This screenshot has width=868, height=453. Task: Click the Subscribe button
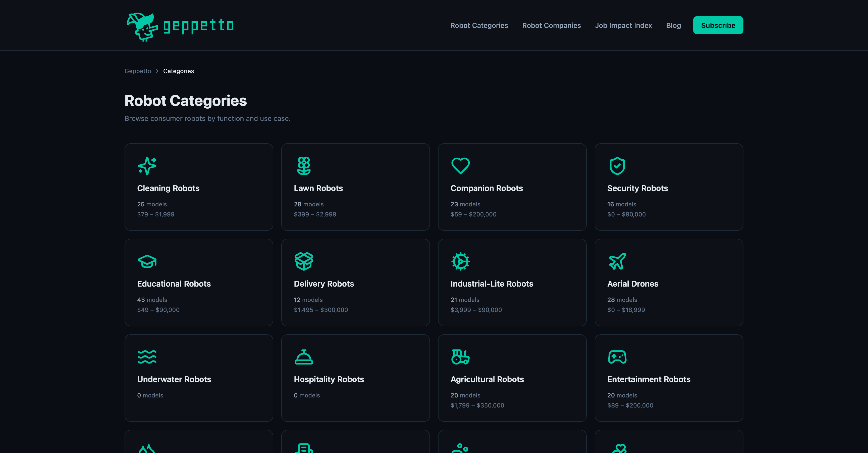click(718, 25)
